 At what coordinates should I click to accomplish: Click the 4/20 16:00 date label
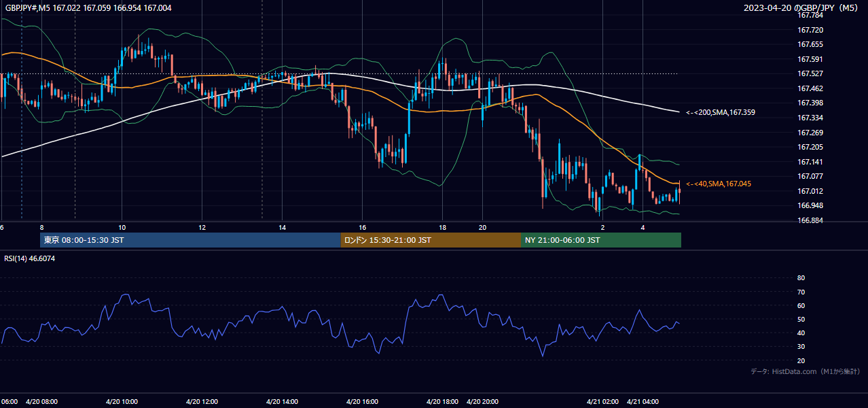362,401
